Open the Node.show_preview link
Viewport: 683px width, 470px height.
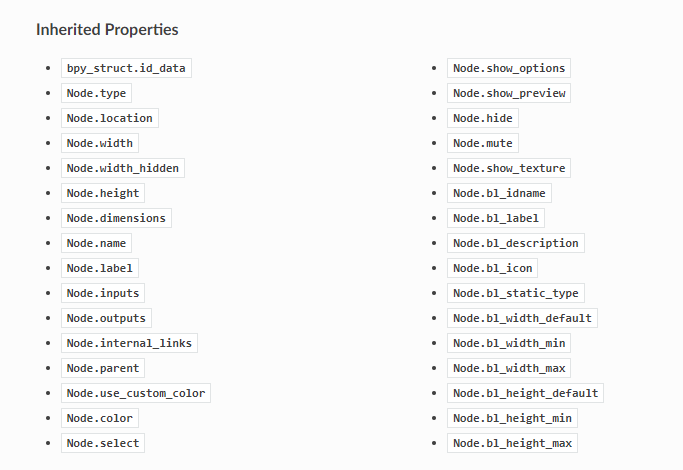(509, 93)
